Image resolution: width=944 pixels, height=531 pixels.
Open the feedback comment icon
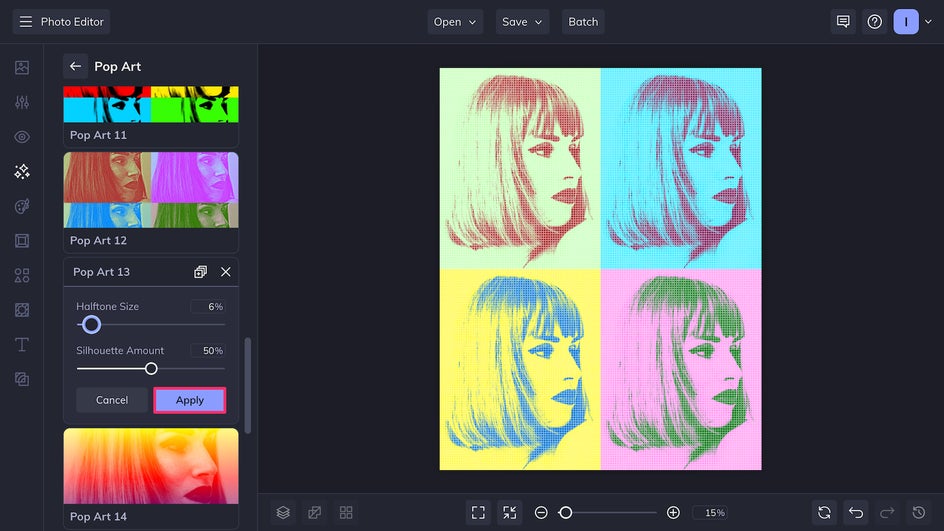[x=843, y=22]
